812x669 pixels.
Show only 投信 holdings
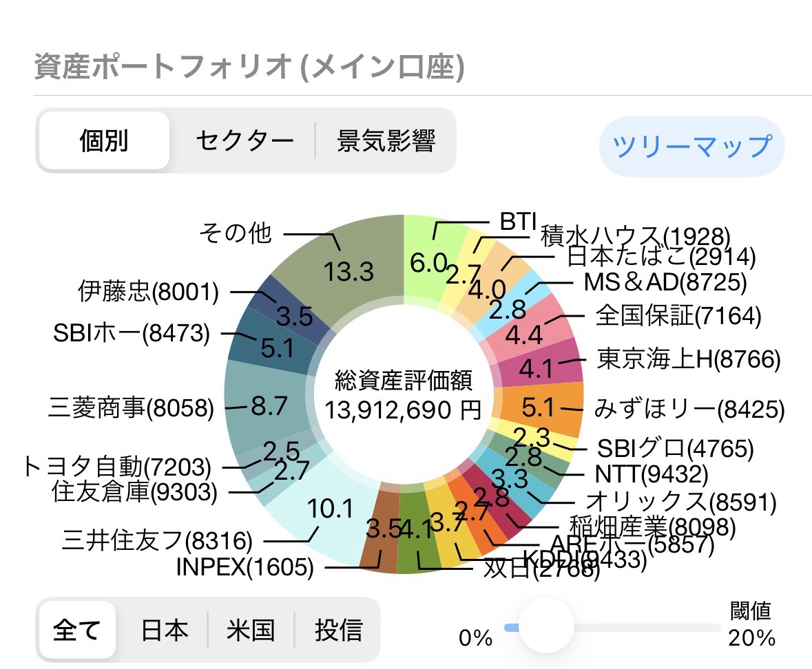click(338, 630)
